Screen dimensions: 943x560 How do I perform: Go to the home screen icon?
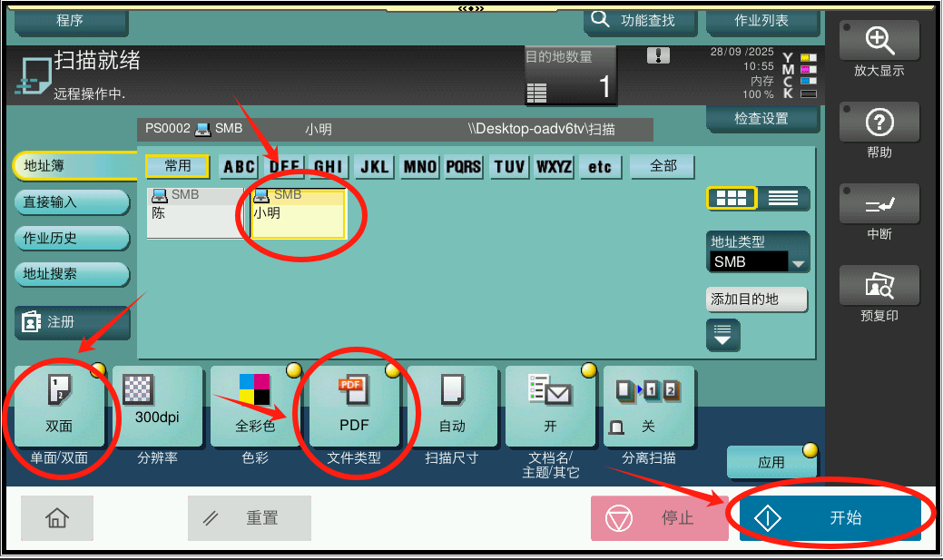click(x=57, y=518)
